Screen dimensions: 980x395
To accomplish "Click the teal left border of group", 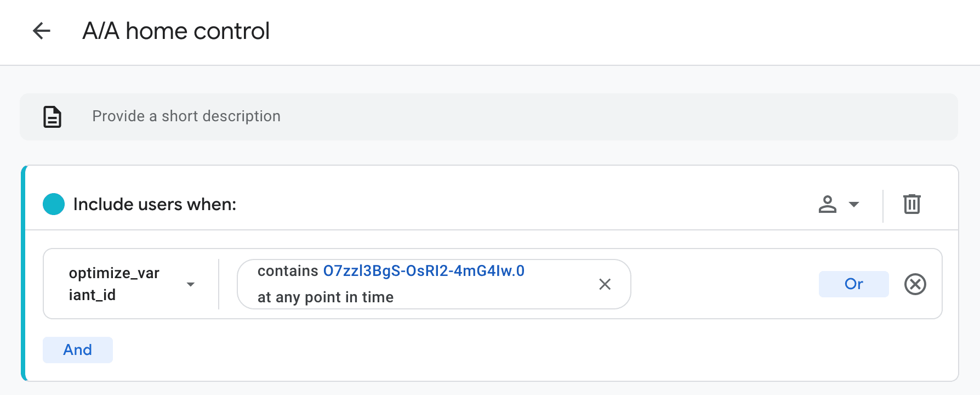I will [24, 273].
